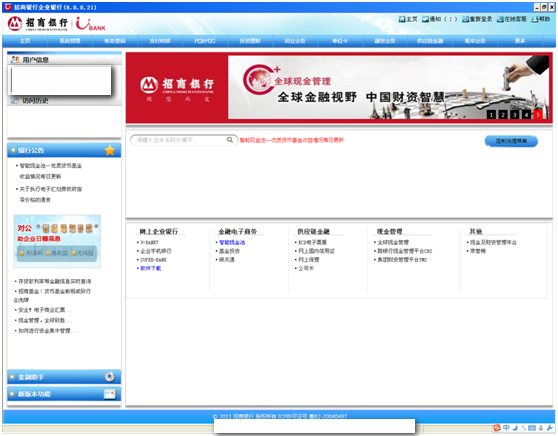Open the 企业手机银行 link
Viewport: 558px width, 436px height.
point(156,251)
